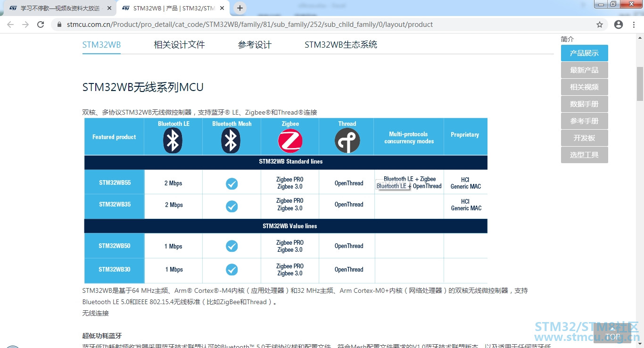View site security info via lock icon
The image size is (644, 348).
[59, 25]
